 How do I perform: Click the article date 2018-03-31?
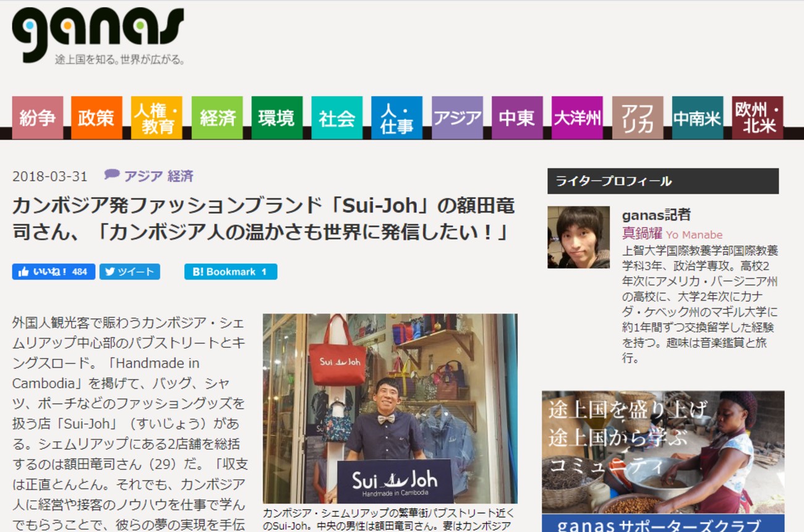[50, 176]
